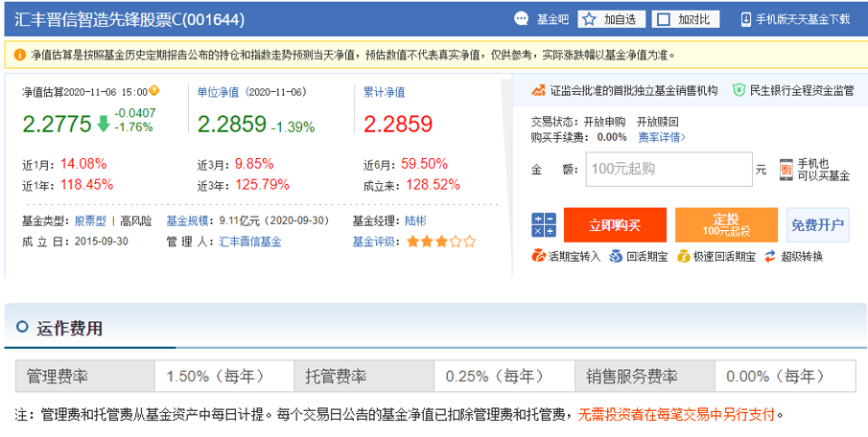Image resolution: width=868 pixels, height=437 pixels.
Task: Click the star icon in 加自选
Action: pyautogui.click(x=589, y=20)
